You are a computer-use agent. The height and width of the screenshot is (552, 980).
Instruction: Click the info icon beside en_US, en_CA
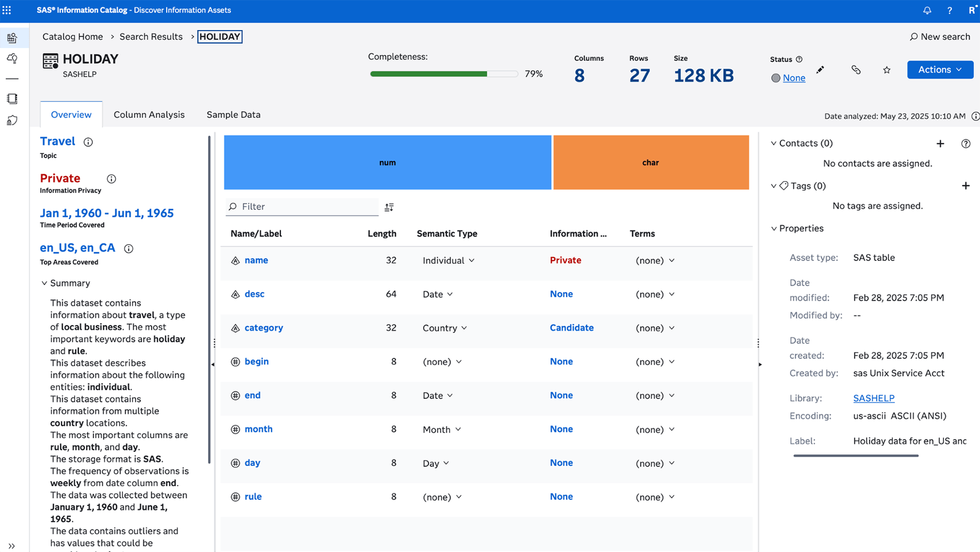128,248
